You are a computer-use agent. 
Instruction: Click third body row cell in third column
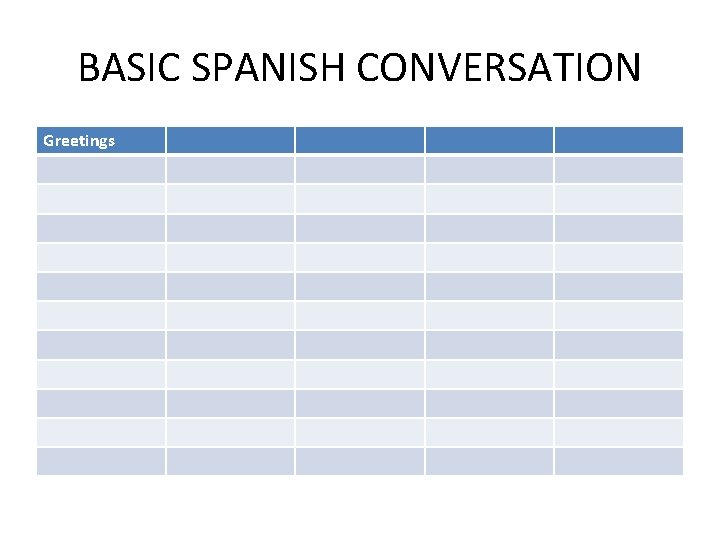pyautogui.click(x=360, y=228)
